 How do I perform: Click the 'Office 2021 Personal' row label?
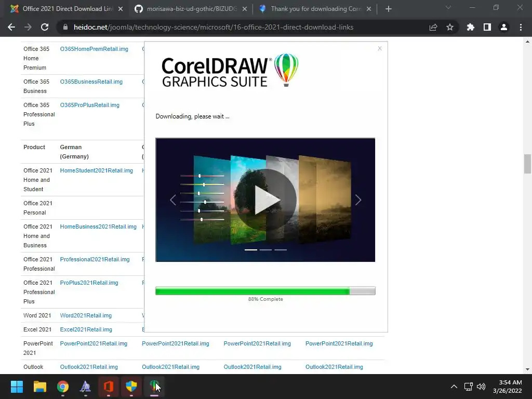tap(38, 208)
